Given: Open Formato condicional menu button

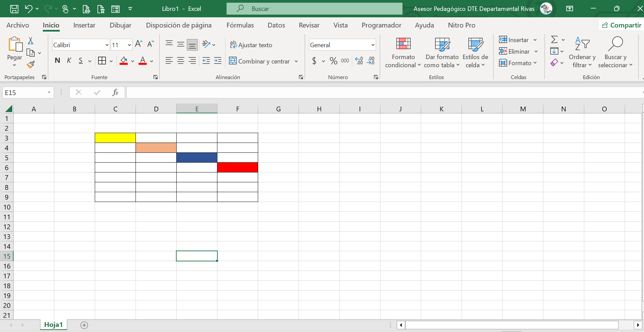Looking at the screenshot, I should [403, 52].
